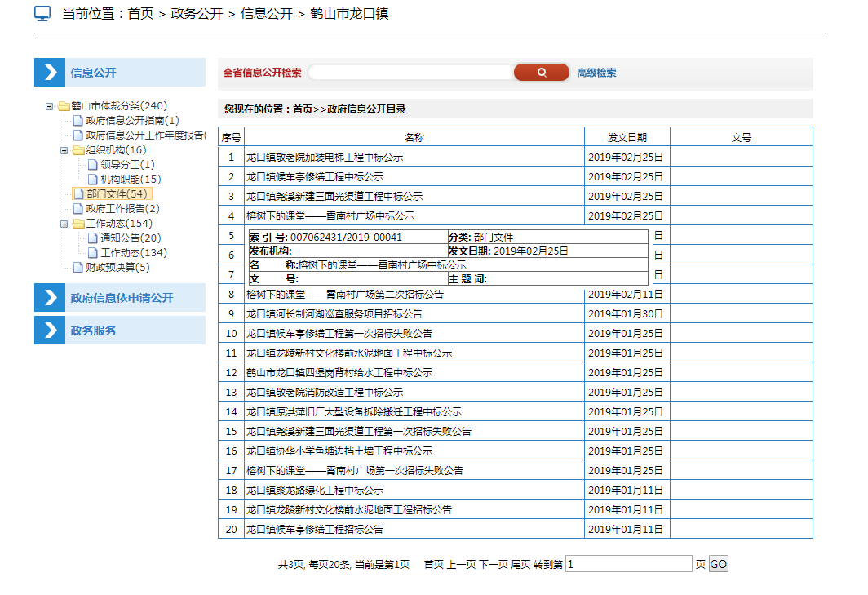Viewport: 868px width, 595px height.
Task: Select 机构职能(15) in the tree
Action: [x=131, y=180]
